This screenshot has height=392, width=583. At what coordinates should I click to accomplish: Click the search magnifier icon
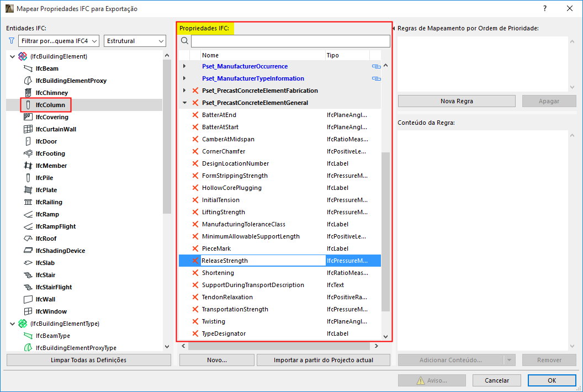coord(184,40)
